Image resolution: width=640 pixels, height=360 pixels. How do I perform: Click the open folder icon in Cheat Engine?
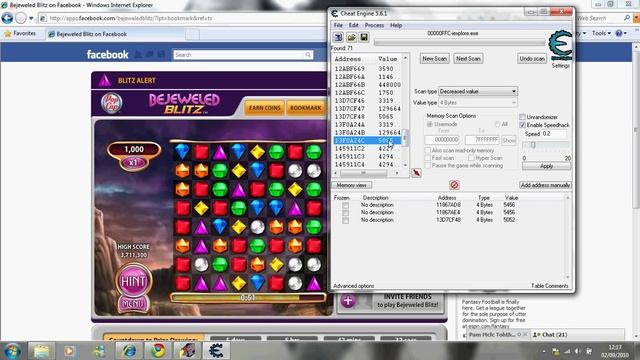tap(351, 38)
